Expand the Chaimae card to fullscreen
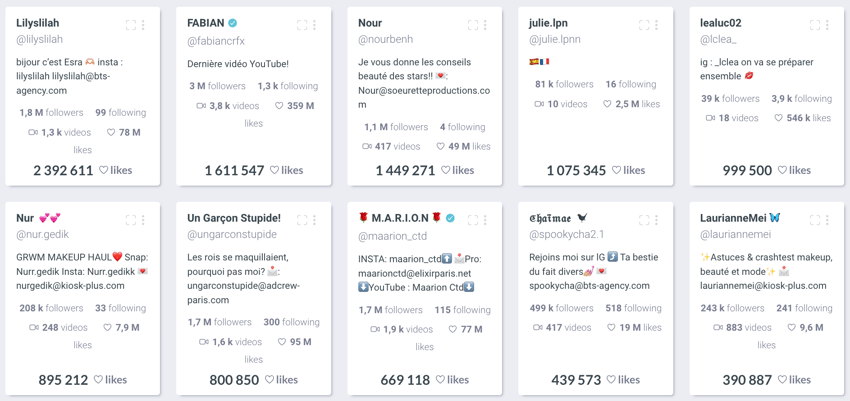The height and width of the screenshot is (401, 850). (644, 220)
